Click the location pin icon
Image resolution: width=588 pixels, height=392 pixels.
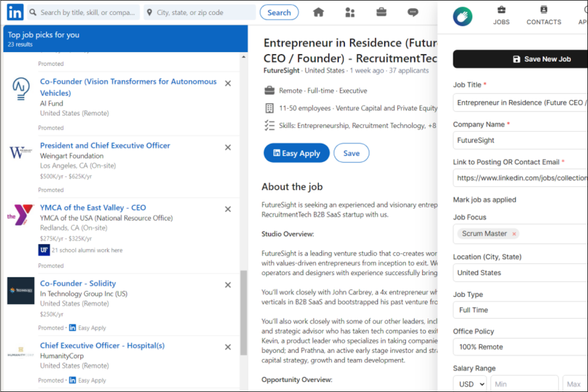[149, 12]
